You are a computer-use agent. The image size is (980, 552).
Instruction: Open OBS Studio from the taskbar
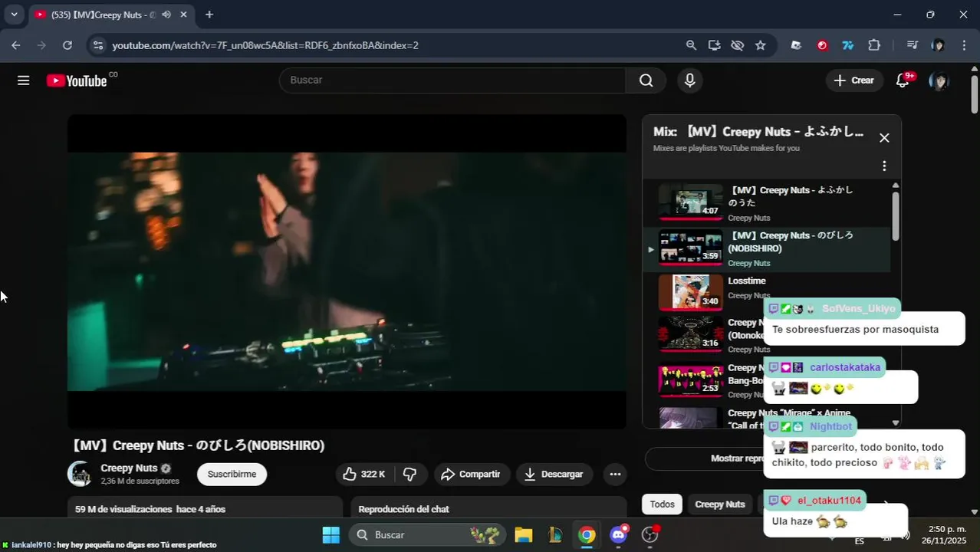pos(650,535)
